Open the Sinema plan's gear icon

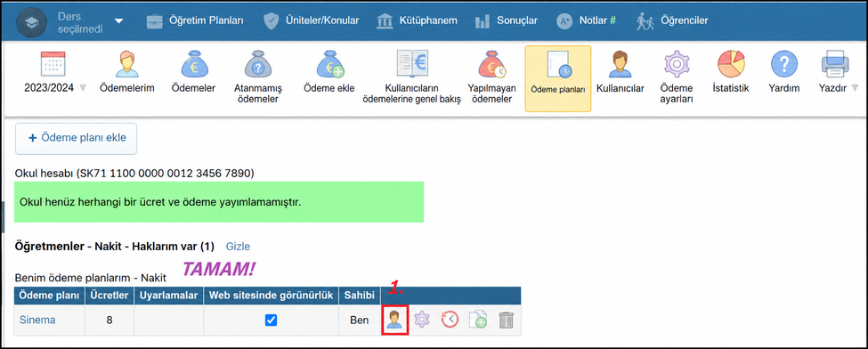pos(422,320)
